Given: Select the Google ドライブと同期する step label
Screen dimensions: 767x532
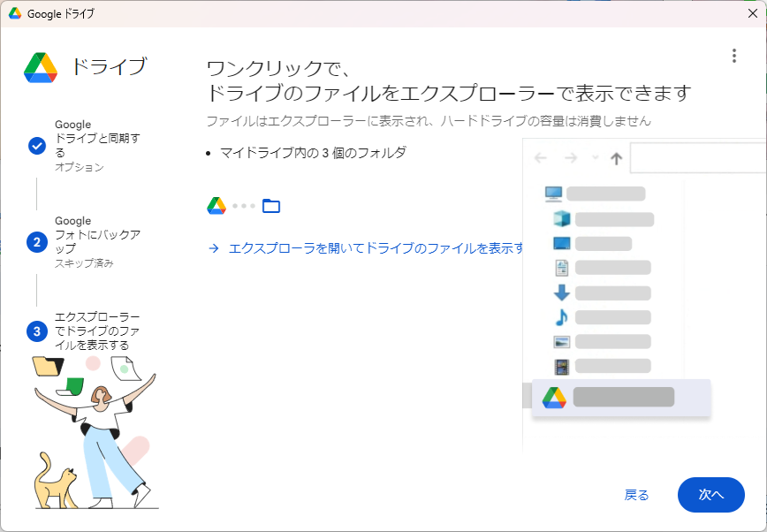Looking at the screenshot, I should (97, 139).
